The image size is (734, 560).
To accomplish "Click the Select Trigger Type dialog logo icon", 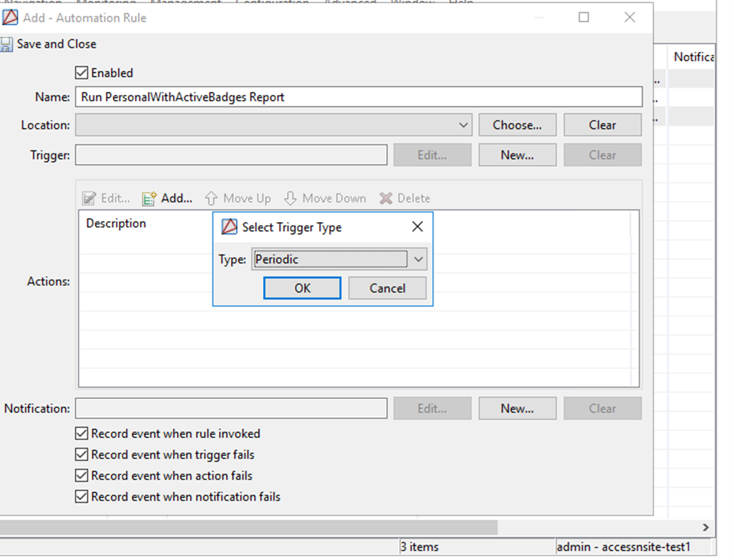I will (x=229, y=227).
